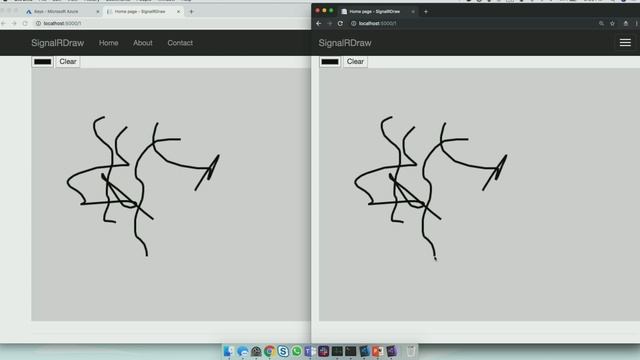Switch to the Microsoft Azure tab
The image size is (640, 360).
[62, 12]
